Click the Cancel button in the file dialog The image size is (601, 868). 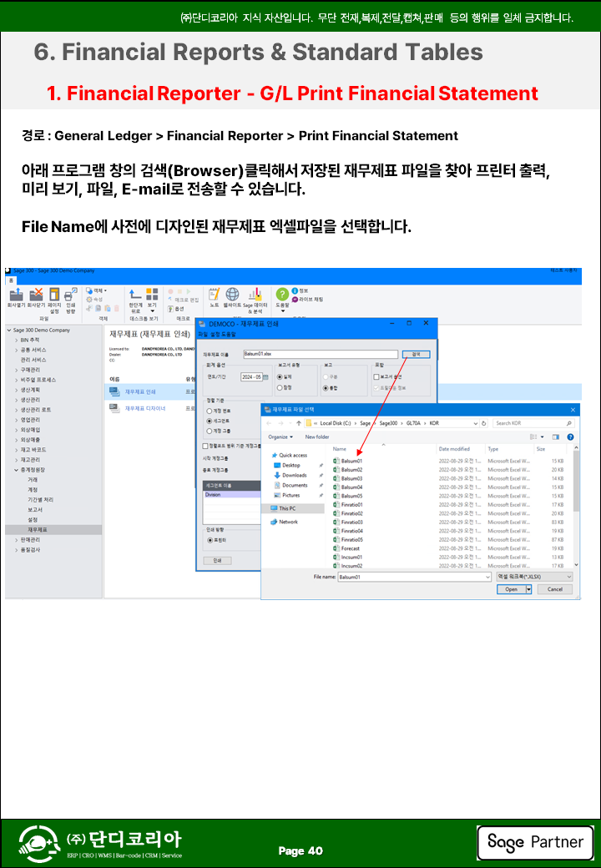pos(554,589)
